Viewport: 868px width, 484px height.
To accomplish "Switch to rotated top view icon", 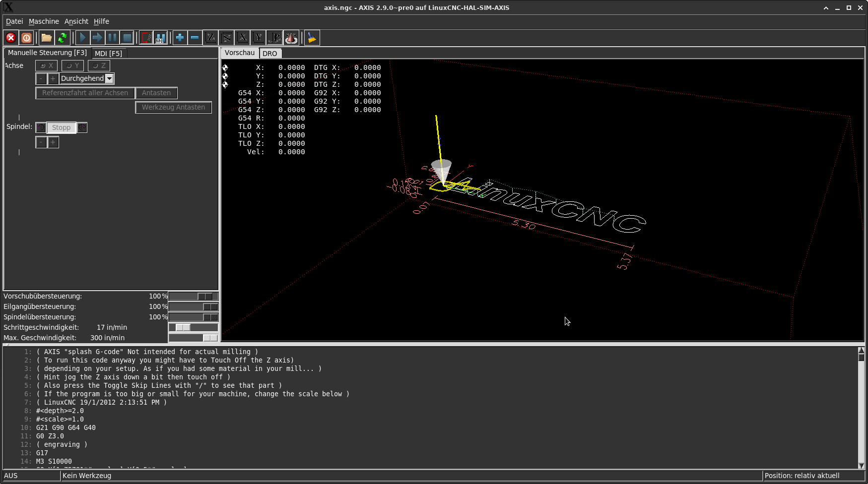I will pyautogui.click(x=226, y=38).
